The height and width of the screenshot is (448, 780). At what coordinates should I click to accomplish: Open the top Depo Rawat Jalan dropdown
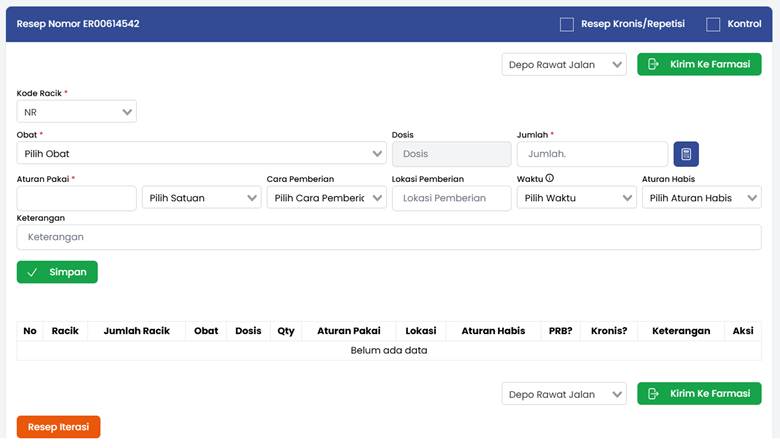click(x=564, y=65)
